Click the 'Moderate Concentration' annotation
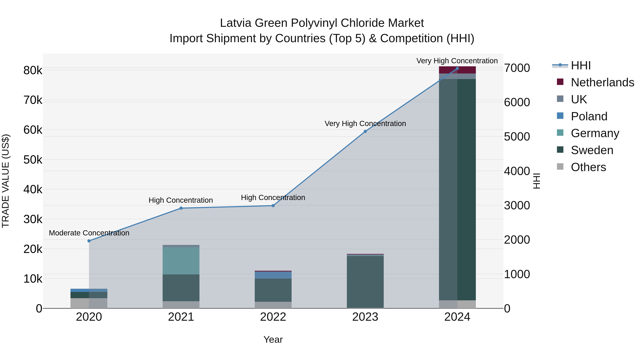The height and width of the screenshot is (362, 644). 89,233
